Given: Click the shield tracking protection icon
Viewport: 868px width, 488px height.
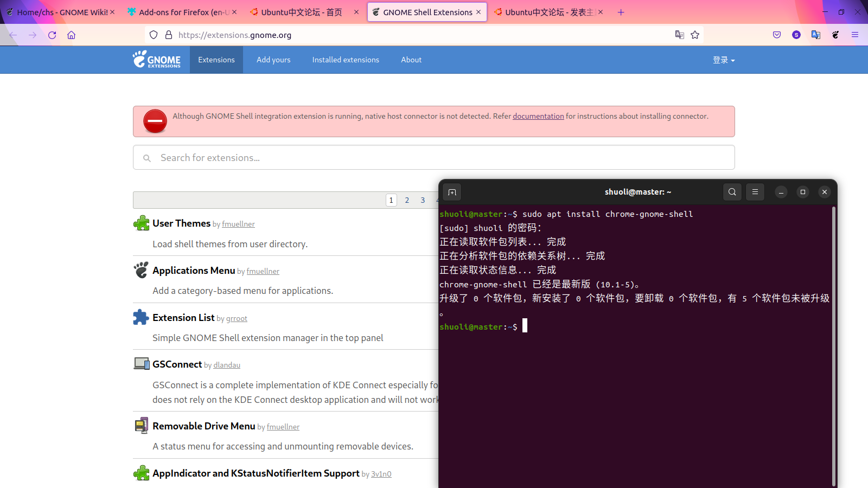Looking at the screenshot, I should 154,35.
